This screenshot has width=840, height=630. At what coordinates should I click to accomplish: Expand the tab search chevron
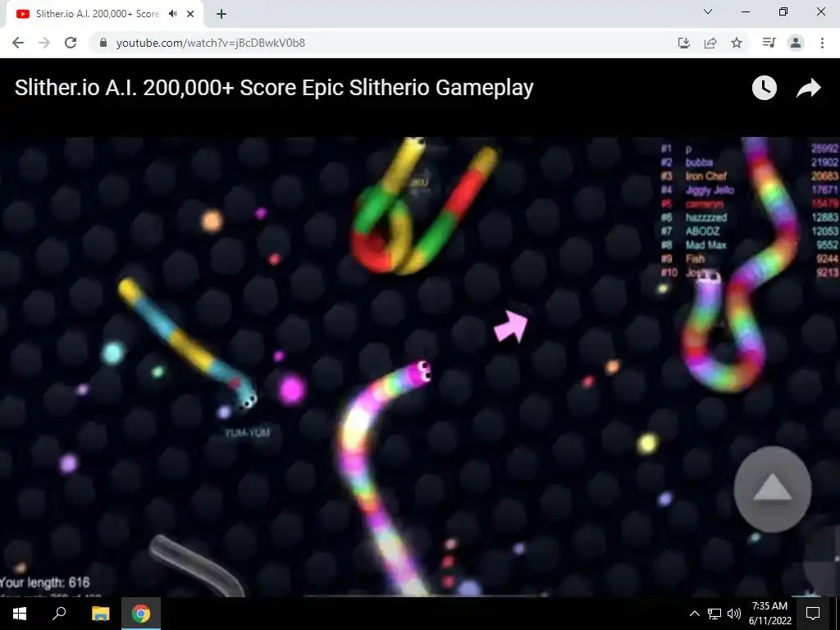pyautogui.click(x=708, y=11)
